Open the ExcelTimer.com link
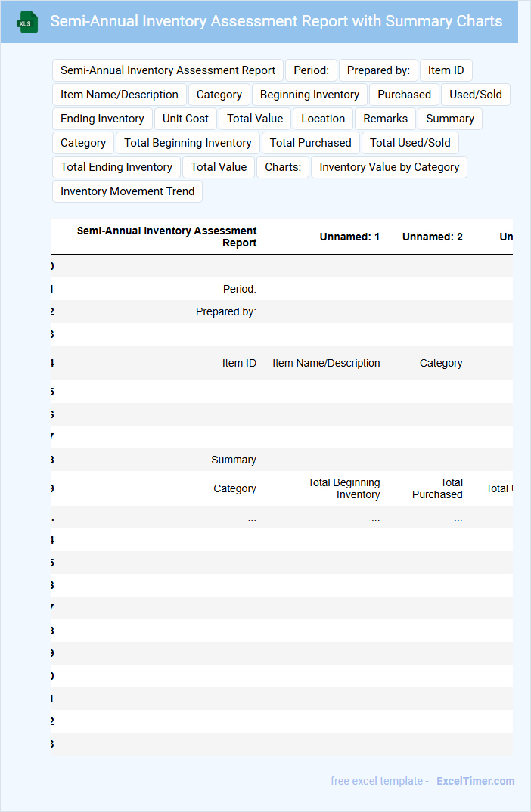 click(x=475, y=781)
